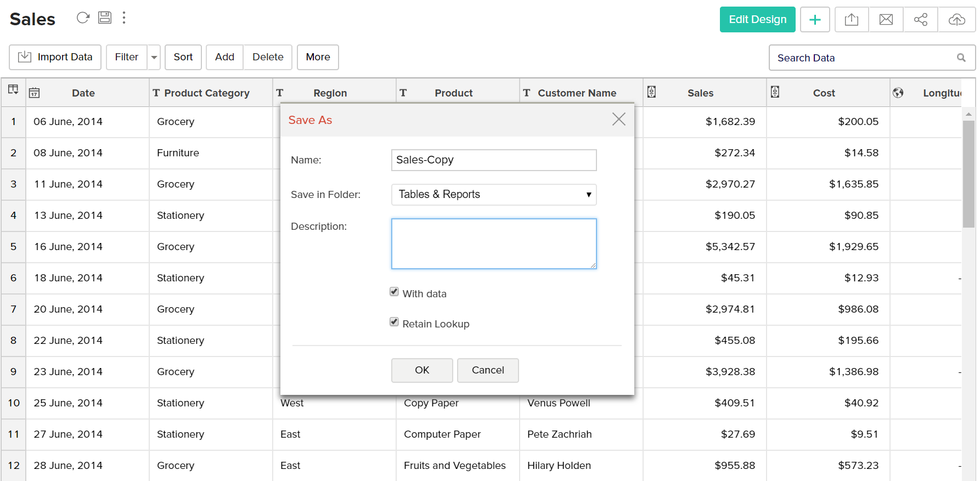The height and width of the screenshot is (481, 980).
Task: Click the cloud publish icon
Action: click(956, 20)
